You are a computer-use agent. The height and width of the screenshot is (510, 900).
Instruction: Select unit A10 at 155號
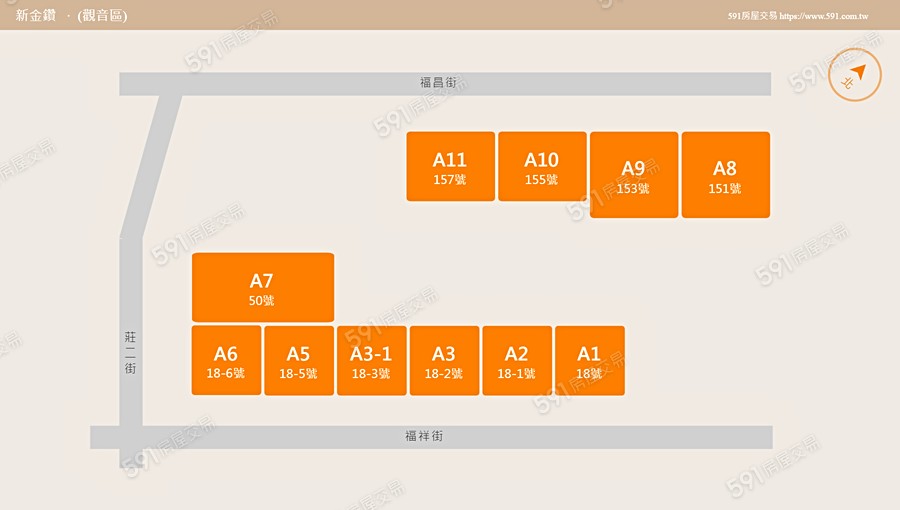point(542,167)
